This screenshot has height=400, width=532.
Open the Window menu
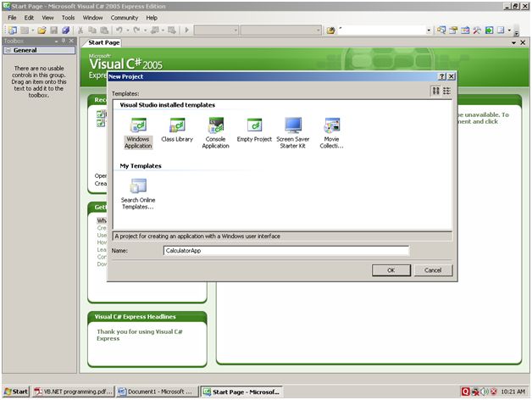click(92, 18)
